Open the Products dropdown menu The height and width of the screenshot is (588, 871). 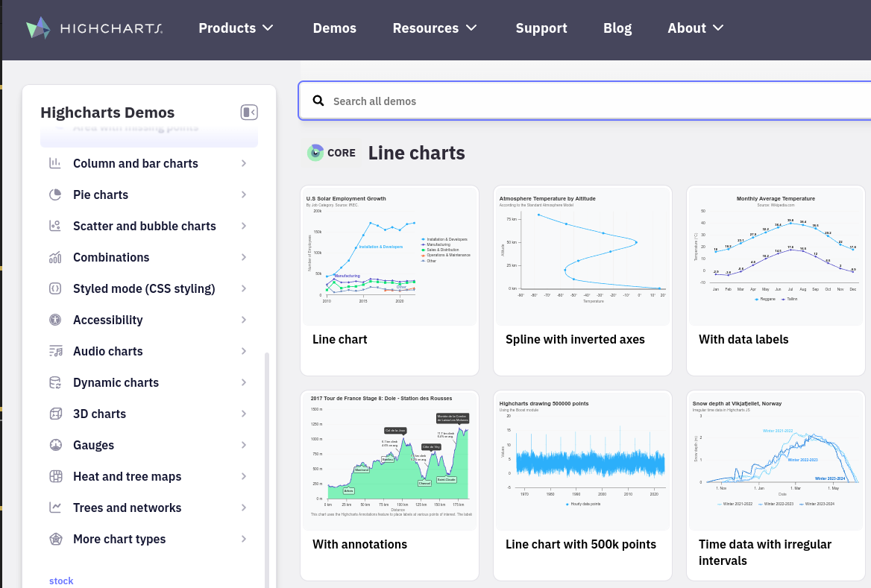[236, 28]
